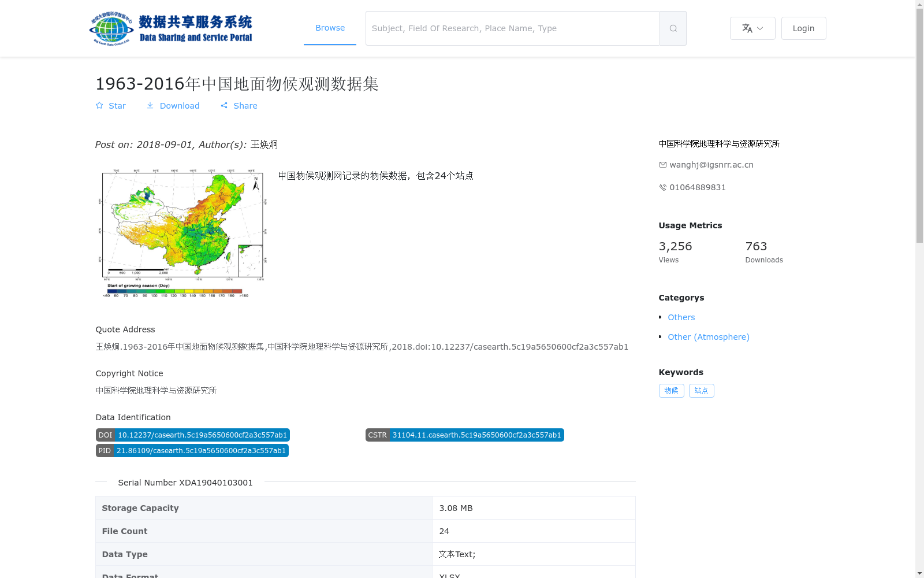Click the 站点 keyword tag

click(x=702, y=391)
